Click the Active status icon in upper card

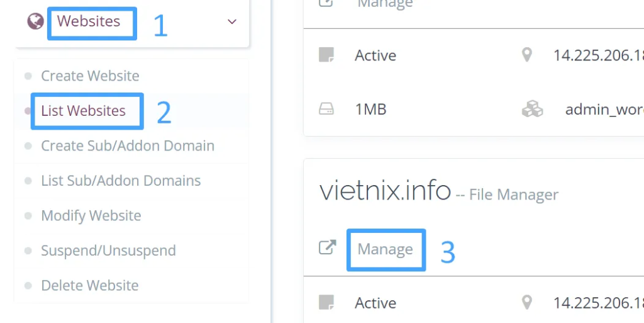(326, 55)
